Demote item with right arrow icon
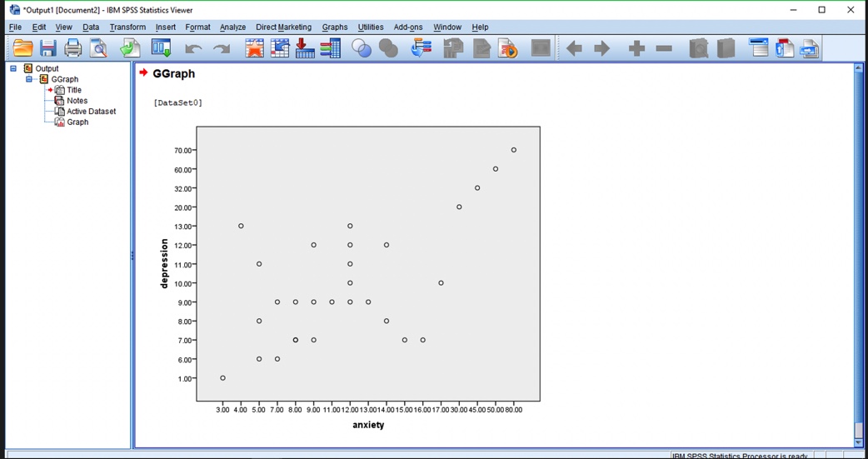 coord(601,48)
